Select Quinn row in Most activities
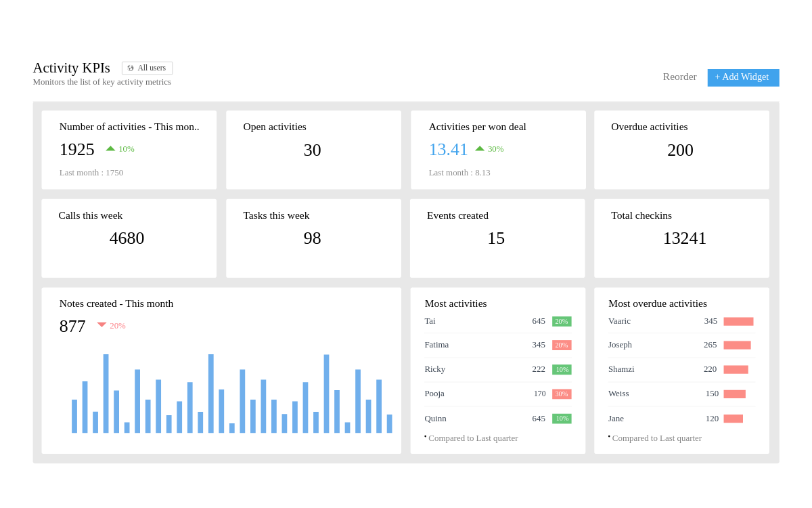This screenshot has width=812, height=508. tap(435, 419)
